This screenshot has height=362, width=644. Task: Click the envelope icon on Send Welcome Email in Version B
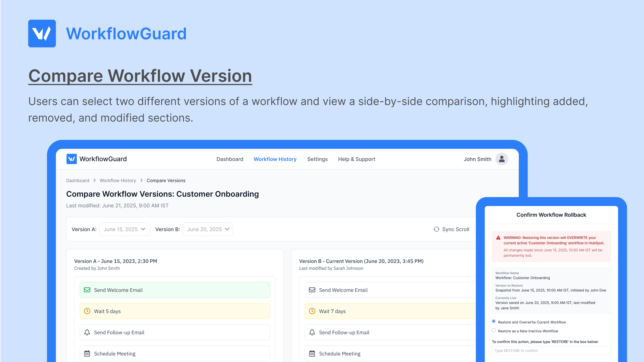point(312,290)
